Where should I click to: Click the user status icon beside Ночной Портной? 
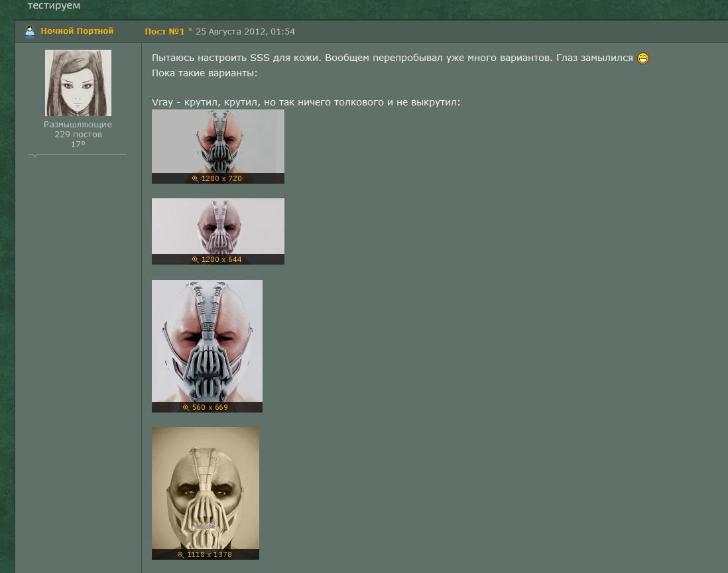coord(30,31)
